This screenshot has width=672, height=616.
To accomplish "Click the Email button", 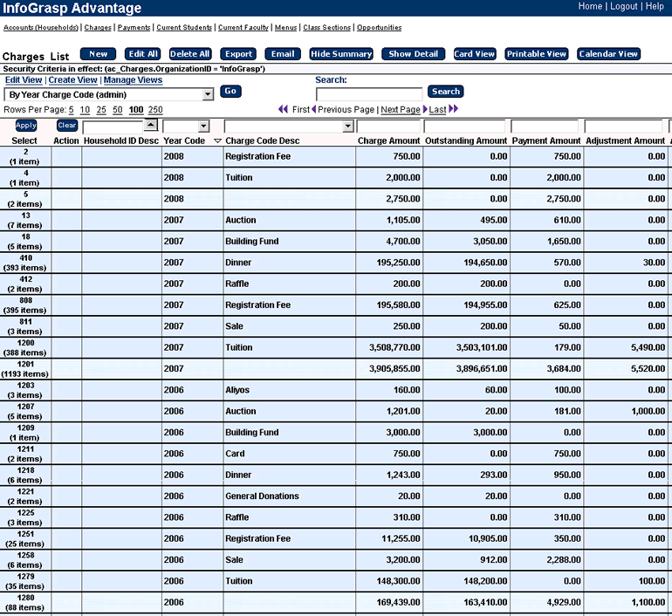I will 283,54.
